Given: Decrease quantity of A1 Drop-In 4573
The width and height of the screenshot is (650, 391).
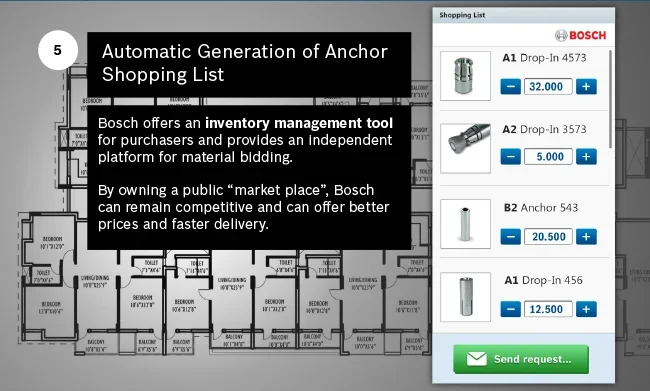Looking at the screenshot, I should pyautogui.click(x=510, y=87).
